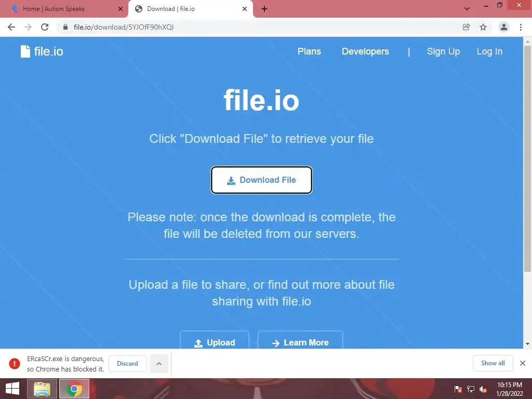Discard the blocked ERcaSCr.exe download
Image resolution: width=532 pixels, height=399 pixels.
[x=128, y=363]
